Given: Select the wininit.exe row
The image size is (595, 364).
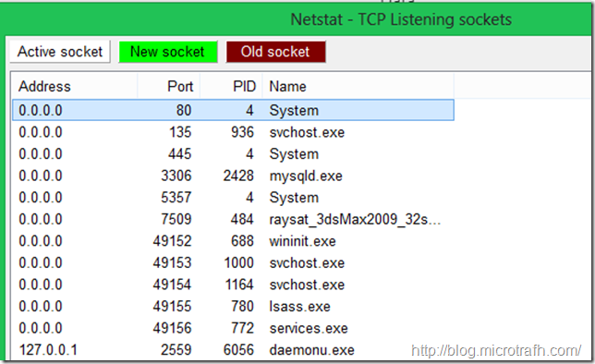Looking at the screenshot, I should [x=233, y=241].
